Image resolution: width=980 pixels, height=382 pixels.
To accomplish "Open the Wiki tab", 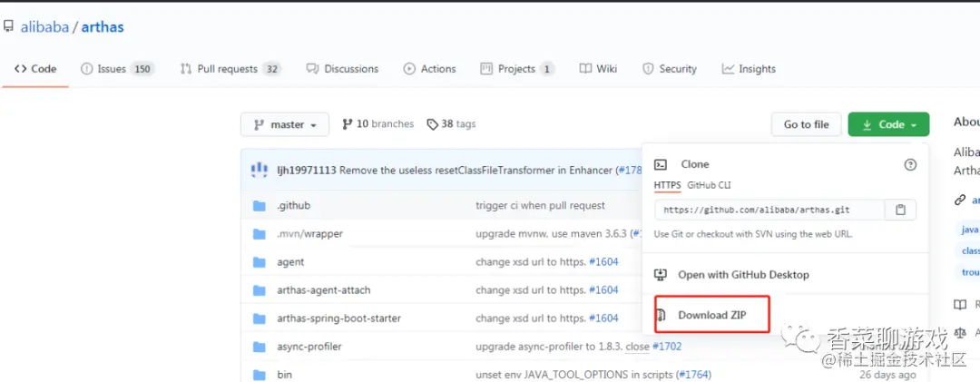I will [598, 69].
